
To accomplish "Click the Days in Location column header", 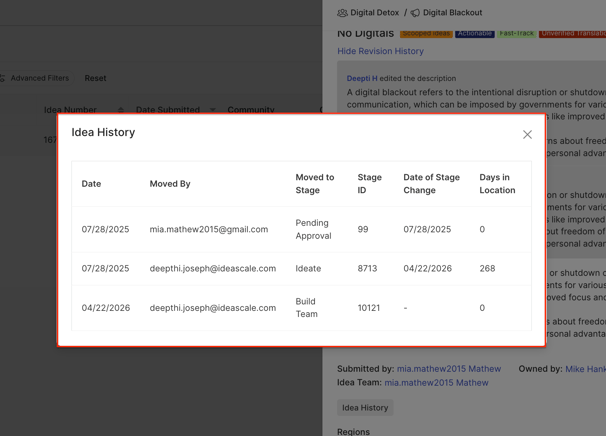I will [497, 184].
